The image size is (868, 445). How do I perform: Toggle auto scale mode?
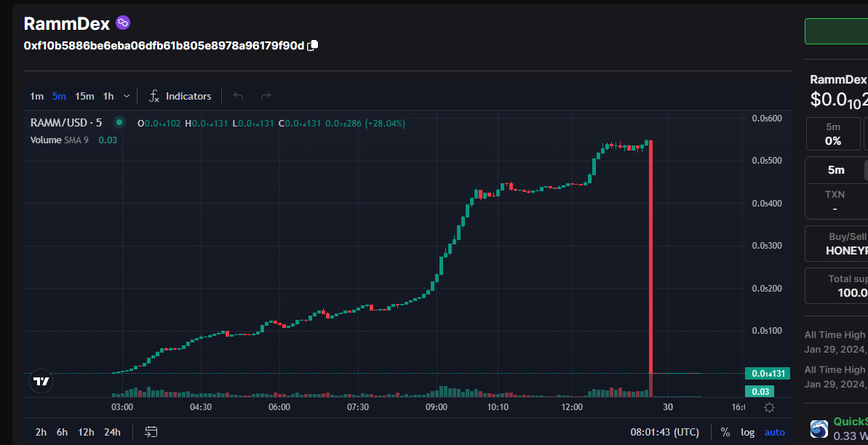(x=774, y=432)
